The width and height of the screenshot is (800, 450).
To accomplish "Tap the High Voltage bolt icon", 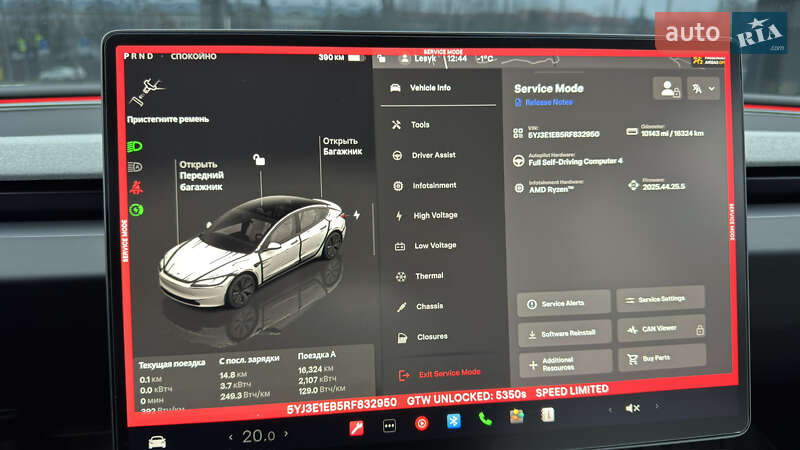I will 399,216.
